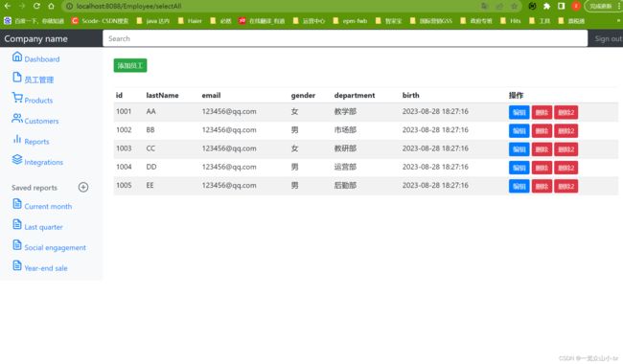Click the translate page icon
Screen dimensions: 623x364
tap(484, 6)
